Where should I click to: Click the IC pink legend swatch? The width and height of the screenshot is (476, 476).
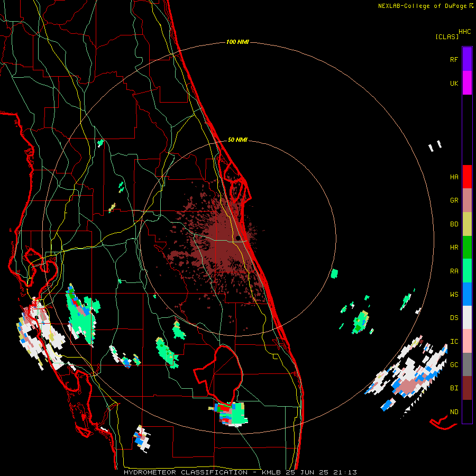(467, 341)
